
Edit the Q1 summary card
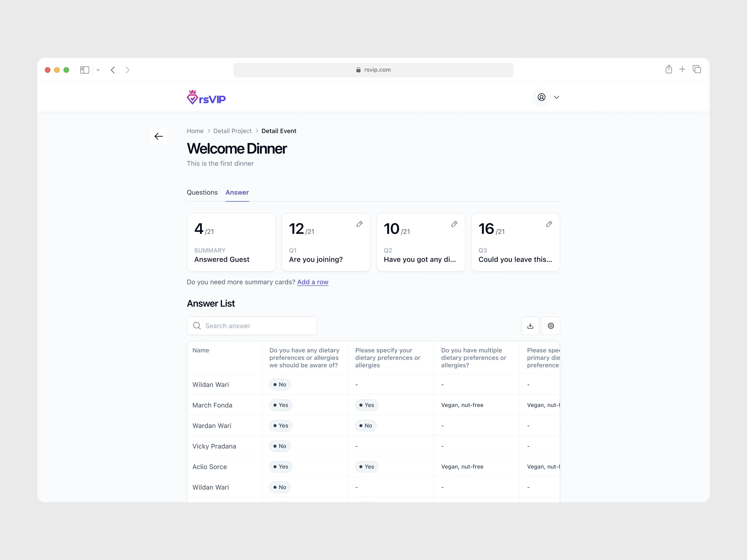click(x=359, y=224)
